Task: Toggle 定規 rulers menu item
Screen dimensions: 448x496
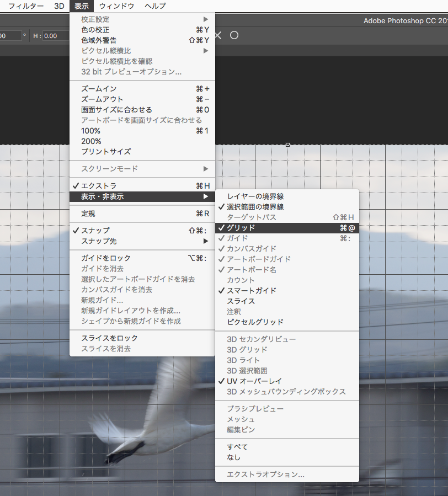Action: pyautogui.click(x=88, y=214)
